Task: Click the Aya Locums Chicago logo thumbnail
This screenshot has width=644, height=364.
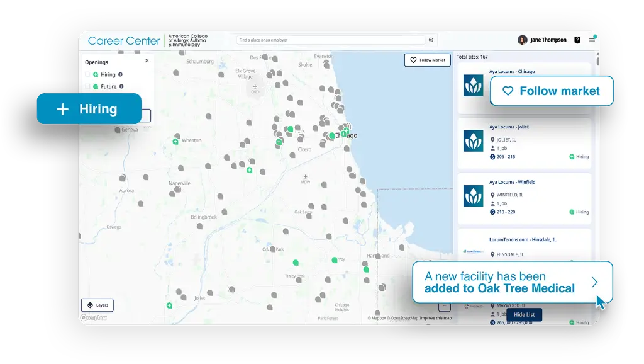Action: (x=473, y=86)
